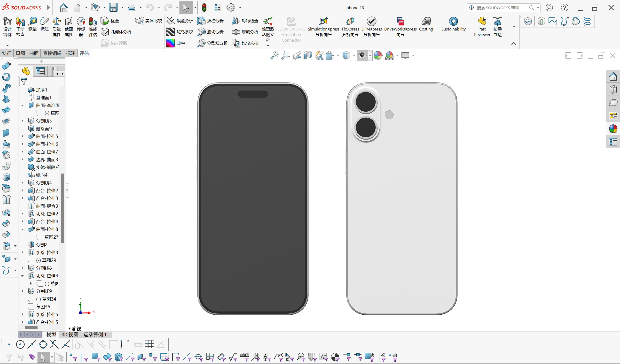Select the 干涉检查 tool
The height and width of the screenshot is (364, 620).
pyautogui.click(x=20, y=26)
